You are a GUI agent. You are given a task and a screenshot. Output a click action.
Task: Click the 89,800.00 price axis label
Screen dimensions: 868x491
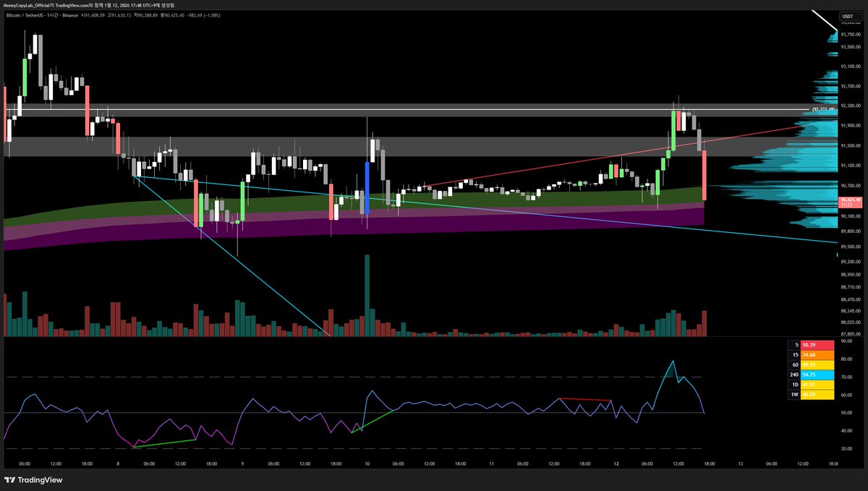tap(851, 231)
